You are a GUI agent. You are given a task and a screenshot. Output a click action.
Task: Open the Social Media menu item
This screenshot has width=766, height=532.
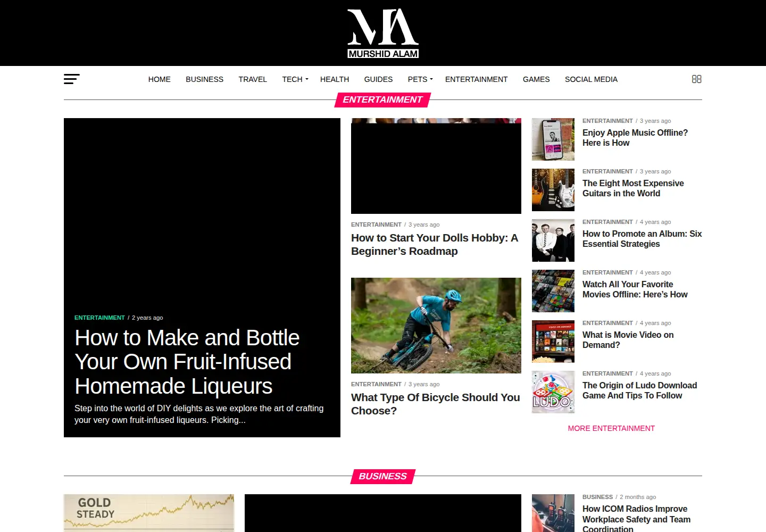591,79
